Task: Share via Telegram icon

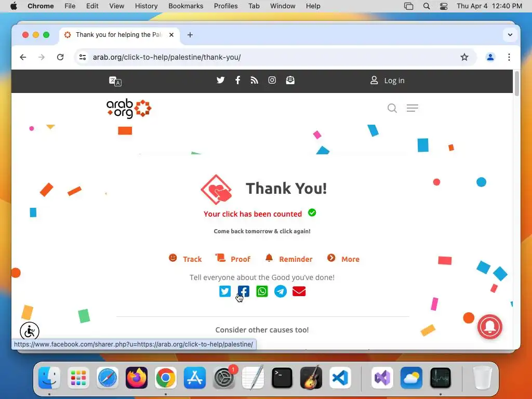Action: (281, 291)
